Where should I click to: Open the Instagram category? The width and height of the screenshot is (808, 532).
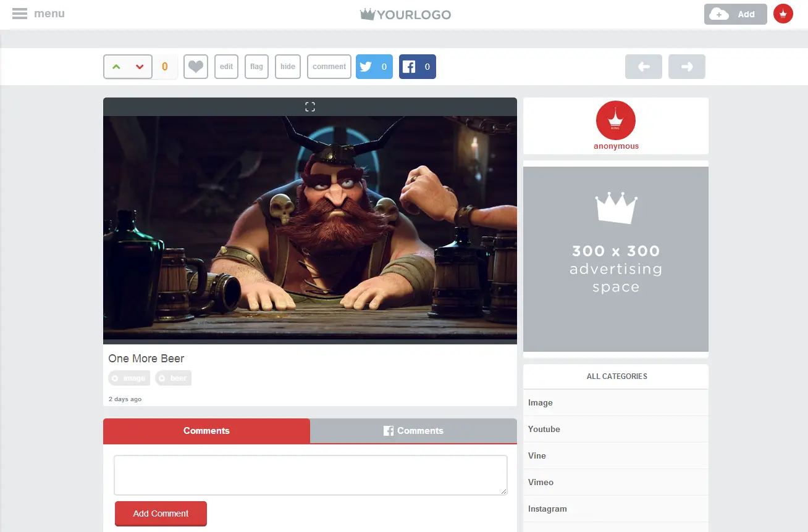(x=616, y=509)
